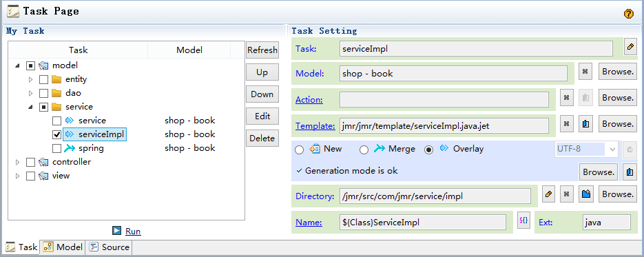This screenshot has height=257, width=644.
Task: Select the Merge generation mode
Action: pyautogui.click(x=364, y=150)
